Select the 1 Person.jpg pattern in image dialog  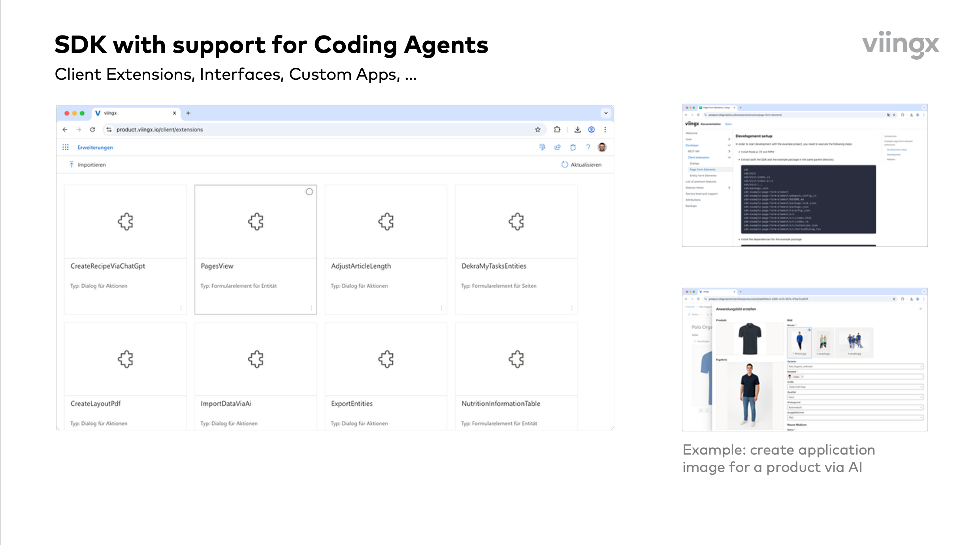pos(799,342)
